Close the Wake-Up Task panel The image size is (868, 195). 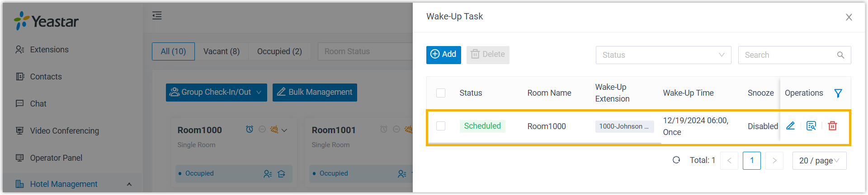[849, 17]
